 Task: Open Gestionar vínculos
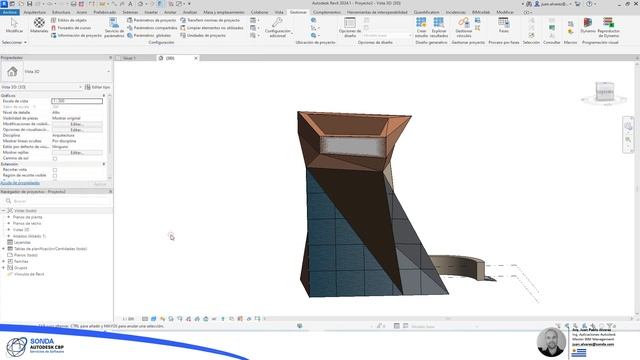pos(464,27)
